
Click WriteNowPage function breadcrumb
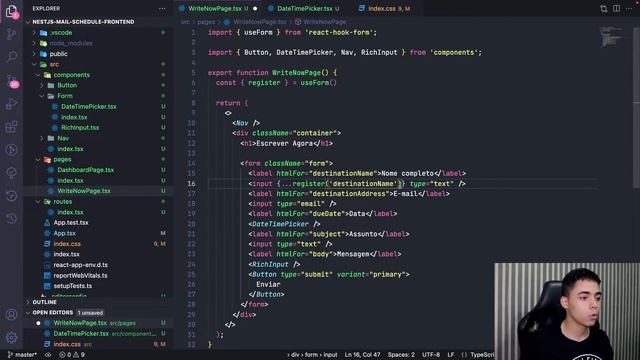(321, 22)
